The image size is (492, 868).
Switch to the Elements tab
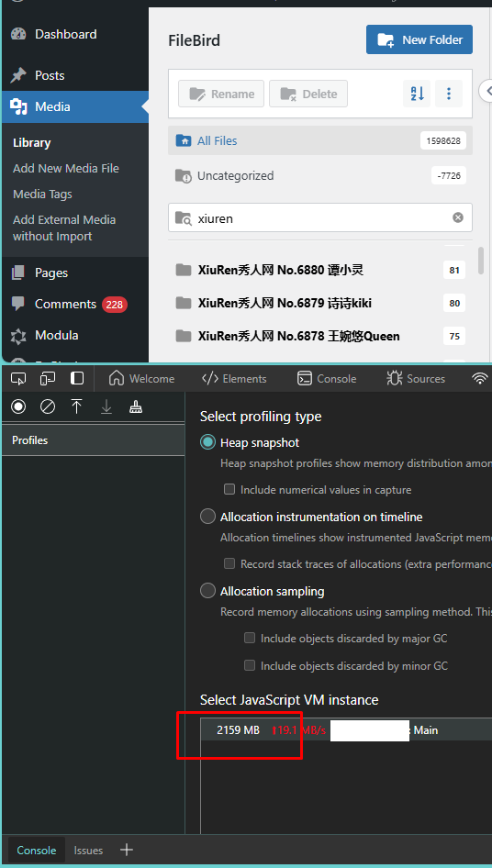click(x=234, y=379)
